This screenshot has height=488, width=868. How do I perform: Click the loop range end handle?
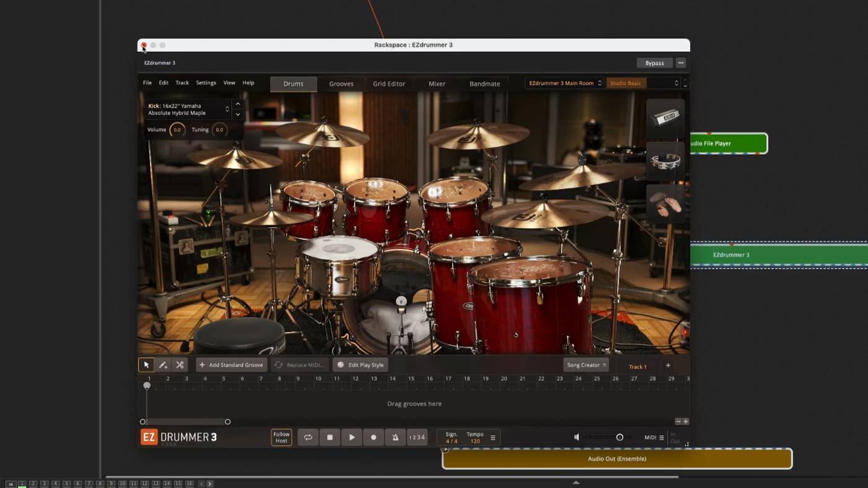coord(227,422)
